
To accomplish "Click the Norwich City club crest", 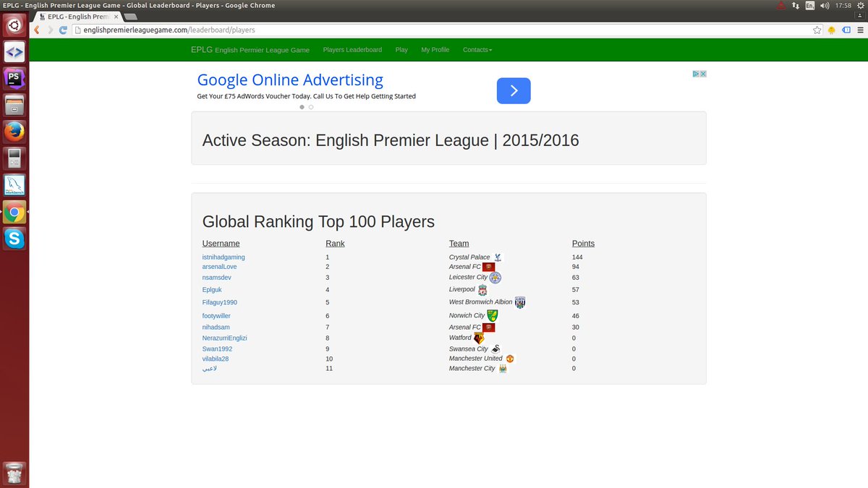I will (493, 316).
